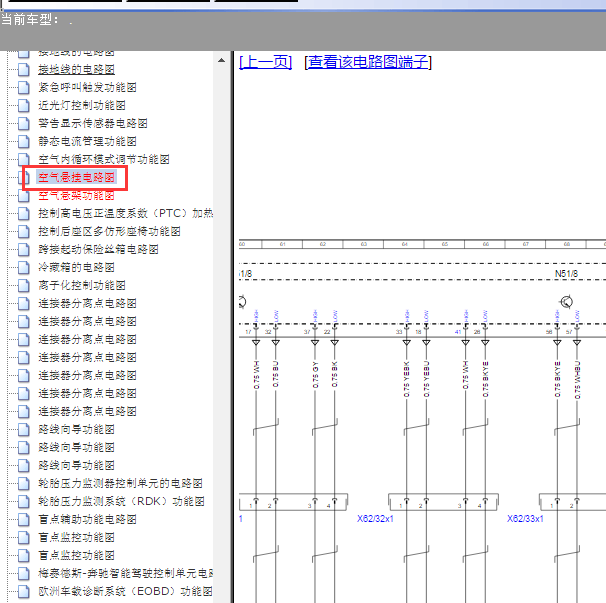This screenshot has height=603, width=606.
Task: Click document icon beside 警告显示传感器电路图
Action: [24, 123]
